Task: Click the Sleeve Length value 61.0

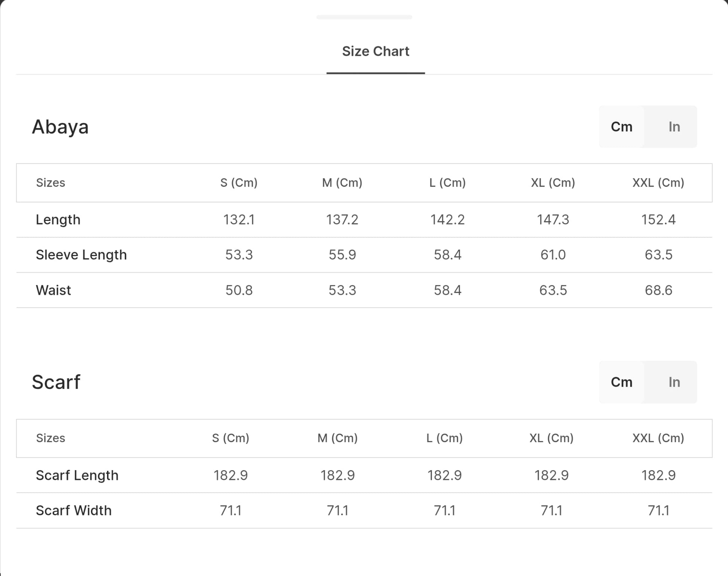Action: pos(553,255)
